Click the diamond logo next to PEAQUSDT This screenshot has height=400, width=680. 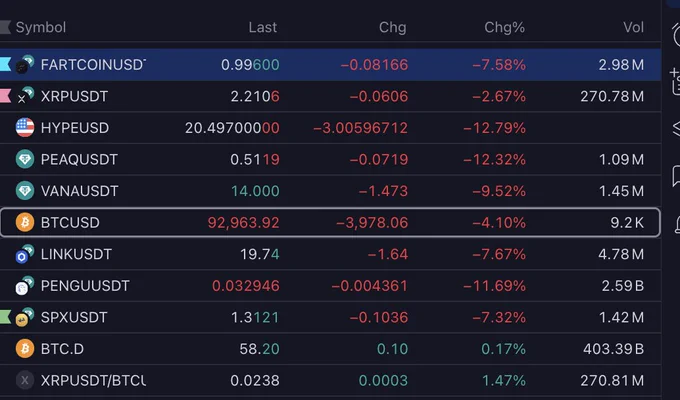click(25, 159)
